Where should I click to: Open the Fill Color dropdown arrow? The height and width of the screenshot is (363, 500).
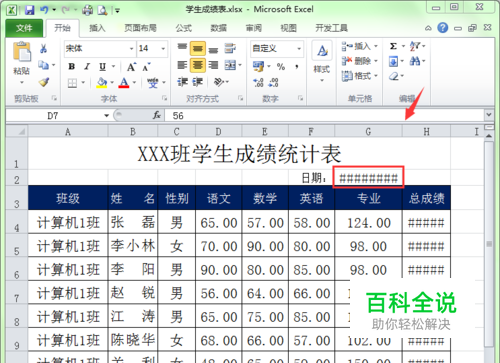point(112,82)
